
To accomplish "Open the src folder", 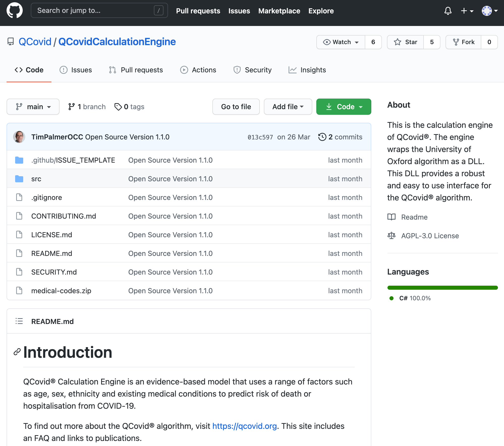I will 36,179.
